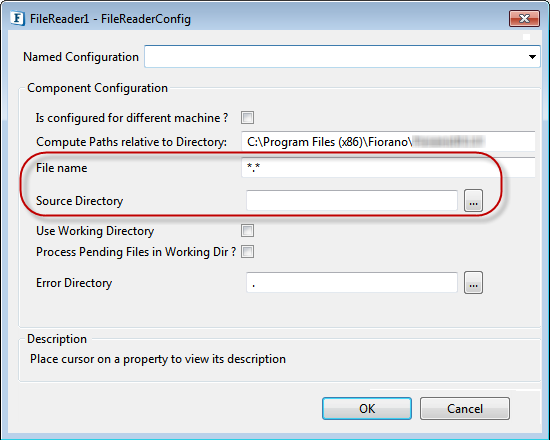The image size is (550, 440).
Task: Enable 'Is configured for different machine' checkbox
Action: click(x=247, y=118)
